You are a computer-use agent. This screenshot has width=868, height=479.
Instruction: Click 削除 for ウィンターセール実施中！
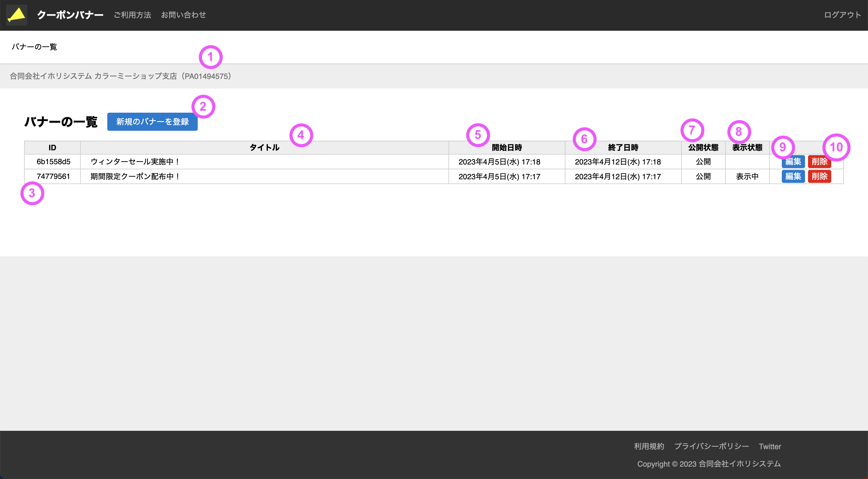coord(819,162)
